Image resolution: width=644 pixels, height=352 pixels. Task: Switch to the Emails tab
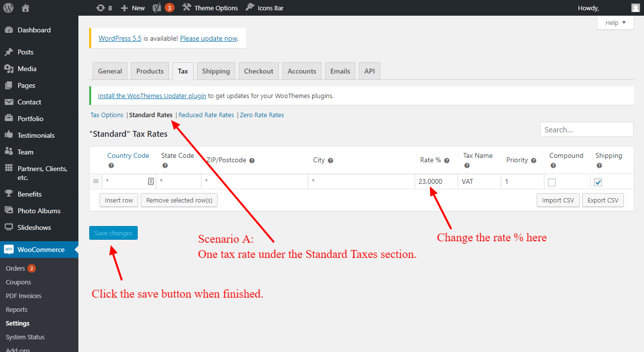(340, 71)
